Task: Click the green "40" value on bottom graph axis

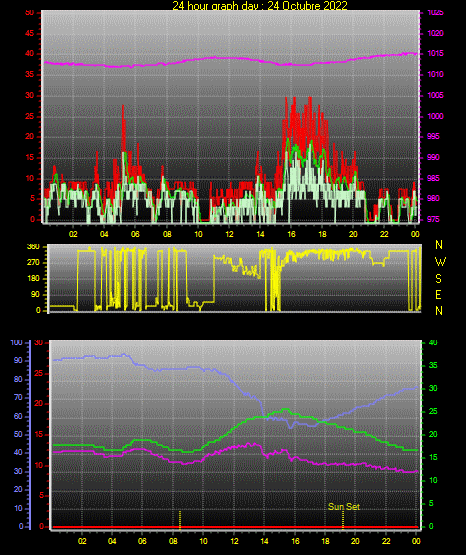Action: (x=433, y=342)
